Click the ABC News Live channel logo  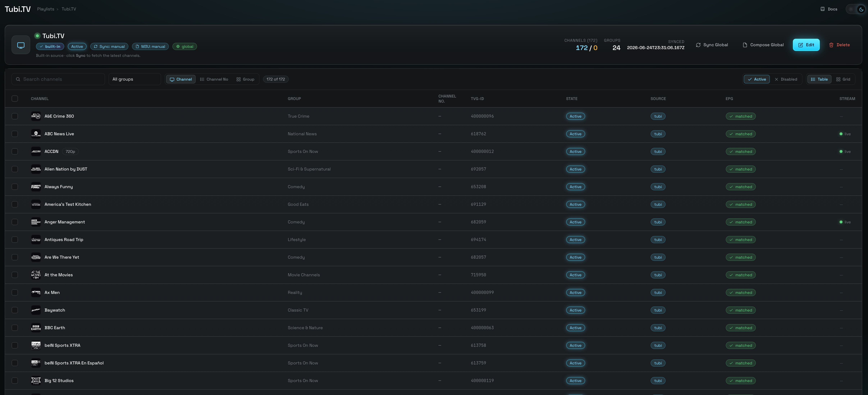pyautogui.click(x=36, y=134)
